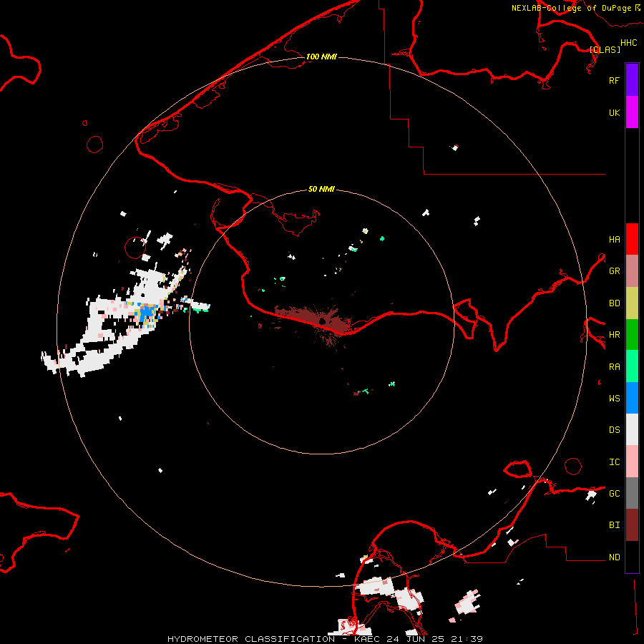Select the BD yellow legend block

click(632, 303)
